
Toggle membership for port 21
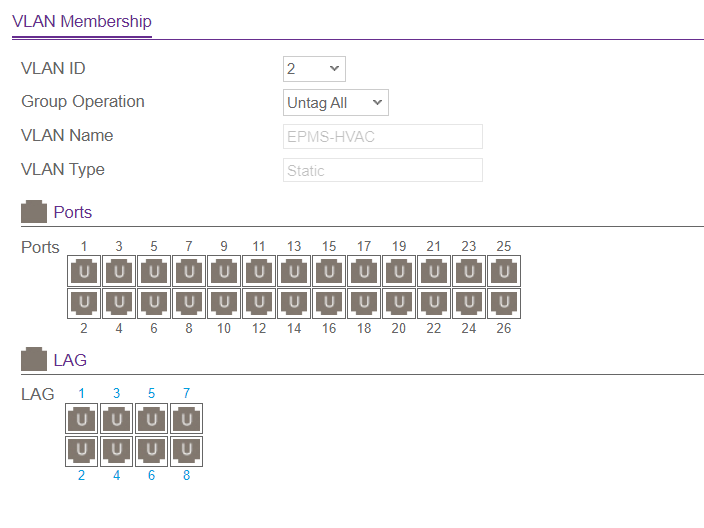[434, 271]
